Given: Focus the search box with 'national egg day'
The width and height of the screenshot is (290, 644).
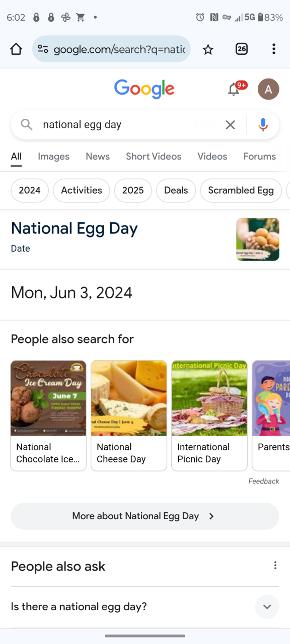Looking at the screenshot, I should click(x=128, y=125).
